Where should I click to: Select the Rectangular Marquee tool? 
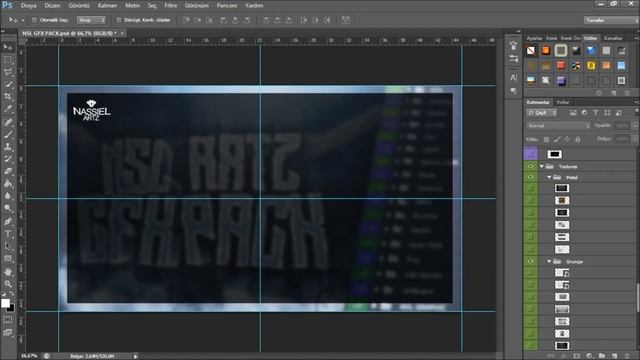coord(8,60)
